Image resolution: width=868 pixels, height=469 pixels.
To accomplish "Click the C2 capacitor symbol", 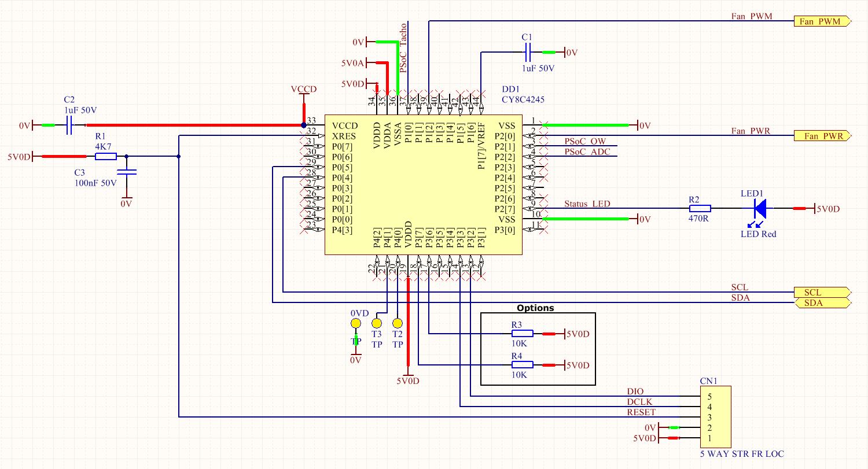I will coord(69,124).
